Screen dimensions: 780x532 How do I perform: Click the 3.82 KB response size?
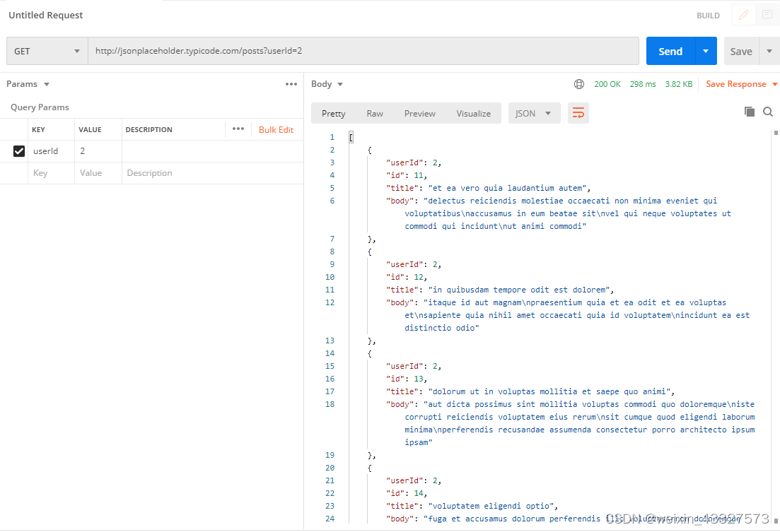tap(678, 84)
